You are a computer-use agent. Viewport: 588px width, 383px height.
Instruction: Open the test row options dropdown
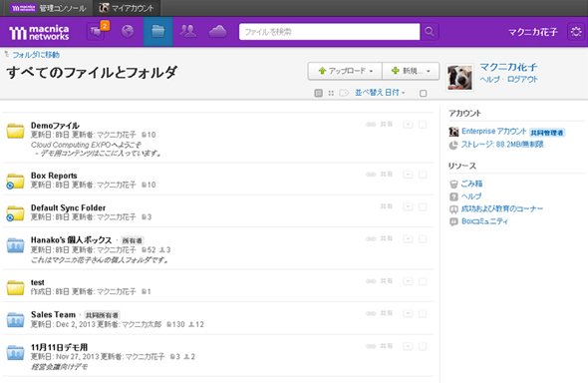[408, 281]
